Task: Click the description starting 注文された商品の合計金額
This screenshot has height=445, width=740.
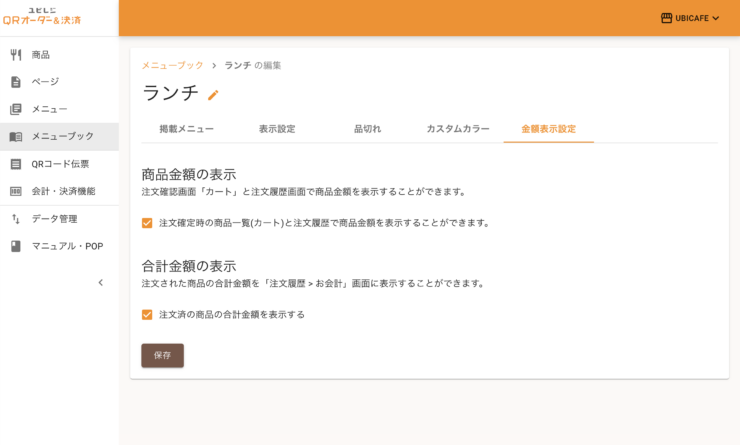Action: (314, 284)
